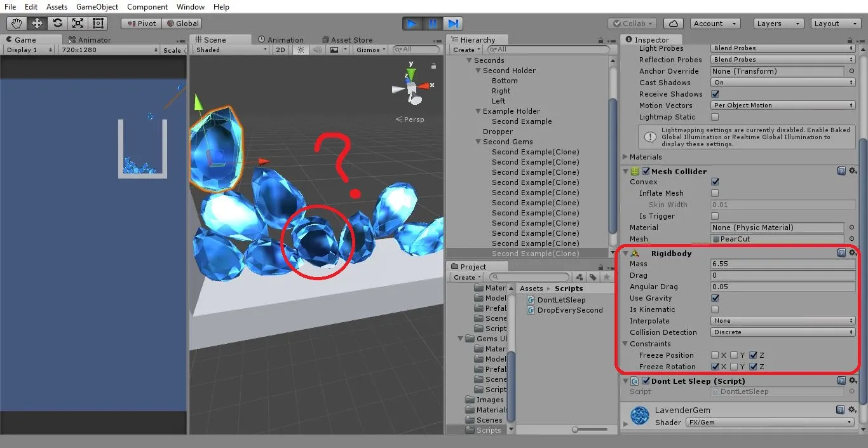Select the Scale tool
Screen dimensions: 868x448
point(78,24)
